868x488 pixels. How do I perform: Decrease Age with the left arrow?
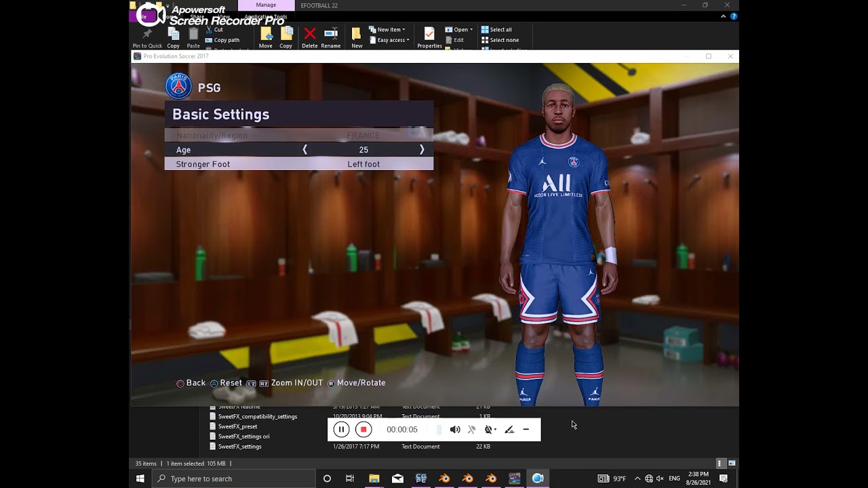click(305, 150)
